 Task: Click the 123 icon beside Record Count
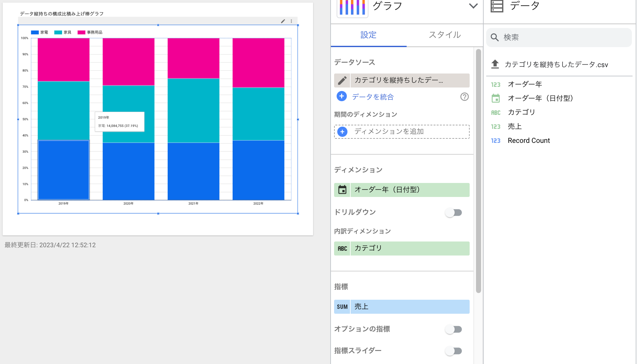[495, 141]
